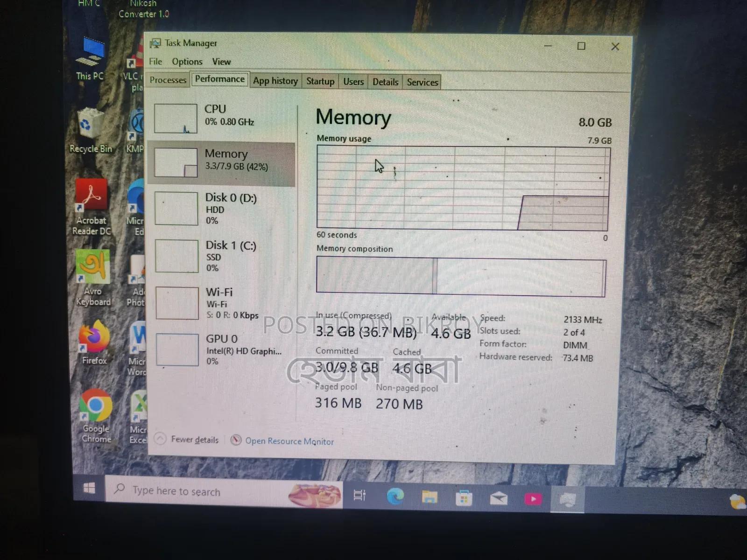The image size is (747, 560).
Task: Switch to the Details tab
Action: click(385, 82)
